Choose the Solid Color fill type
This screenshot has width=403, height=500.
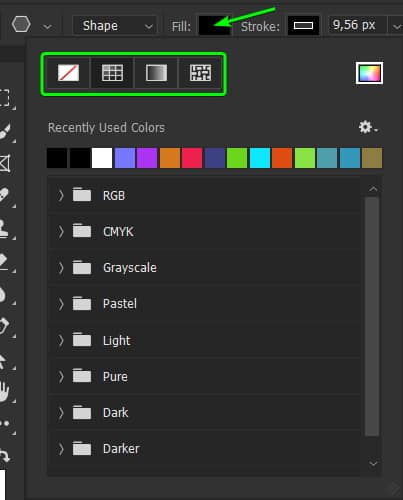[112, 73]
